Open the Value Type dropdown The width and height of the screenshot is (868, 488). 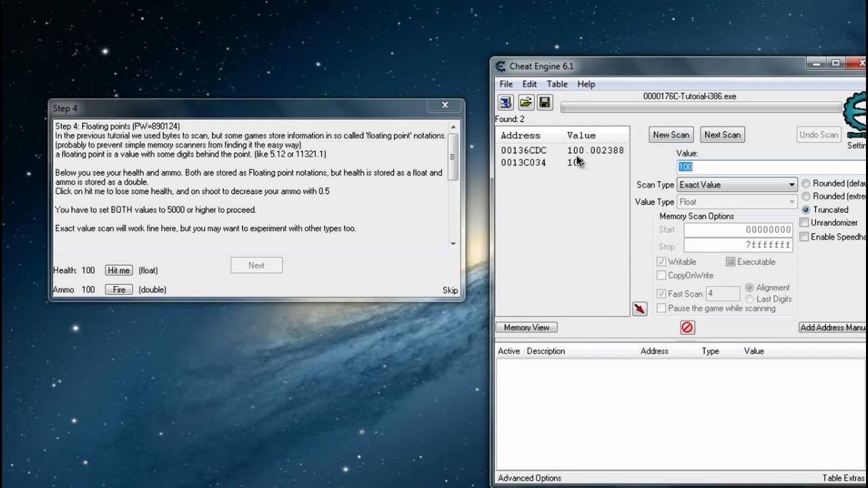(737, 201)
